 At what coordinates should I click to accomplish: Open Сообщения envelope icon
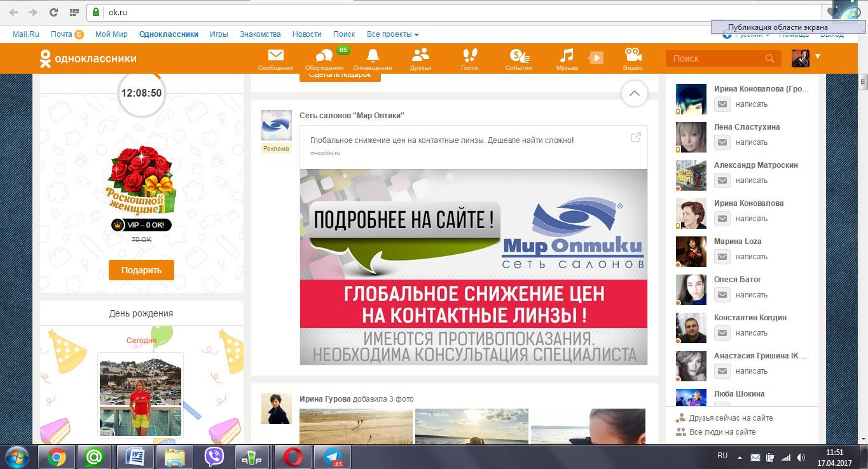coord(275,55)
